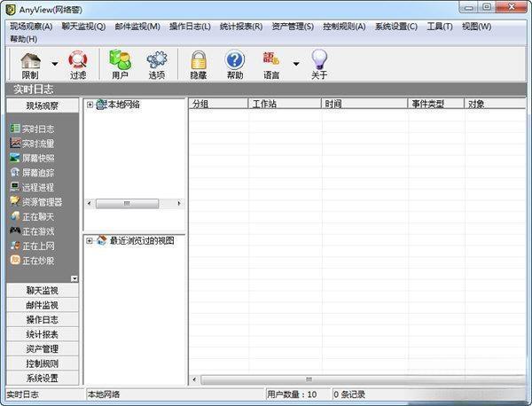Expand the 本地网络 tree node
532x406 pixels.
(90, 105)
